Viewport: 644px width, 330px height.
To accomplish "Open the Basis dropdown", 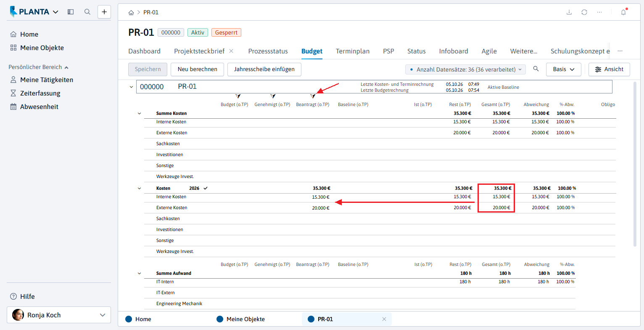I will tap(564, 69).
